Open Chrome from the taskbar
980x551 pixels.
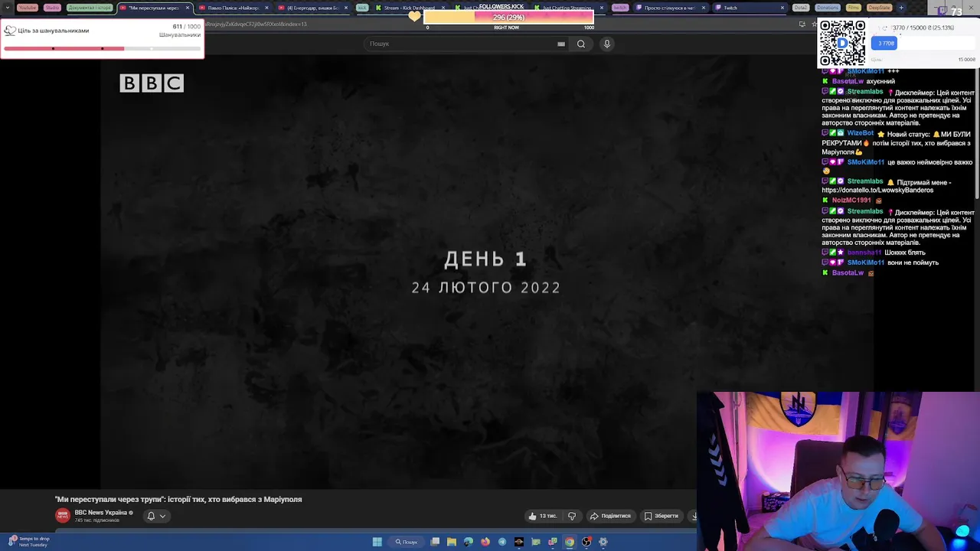pyautogui.click(x=570, y=542)
